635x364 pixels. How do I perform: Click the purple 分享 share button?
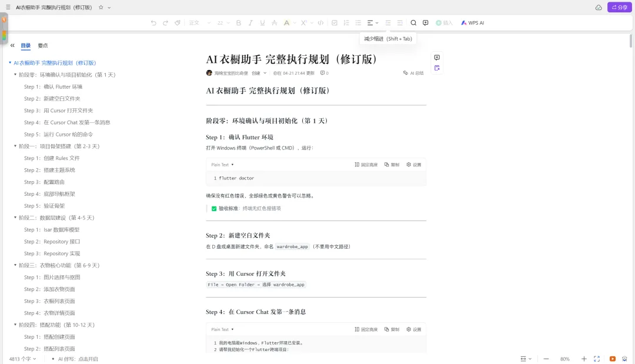click(x=620, y=7)
